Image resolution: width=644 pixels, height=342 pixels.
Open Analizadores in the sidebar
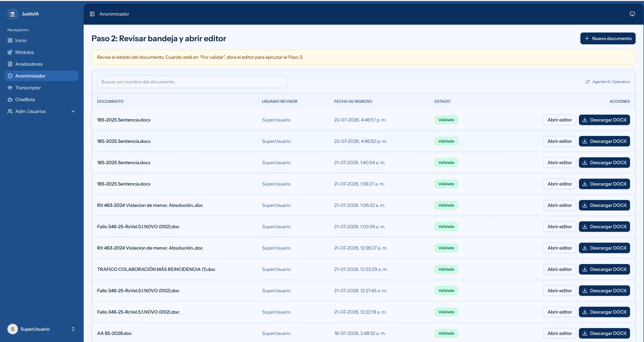41,64
